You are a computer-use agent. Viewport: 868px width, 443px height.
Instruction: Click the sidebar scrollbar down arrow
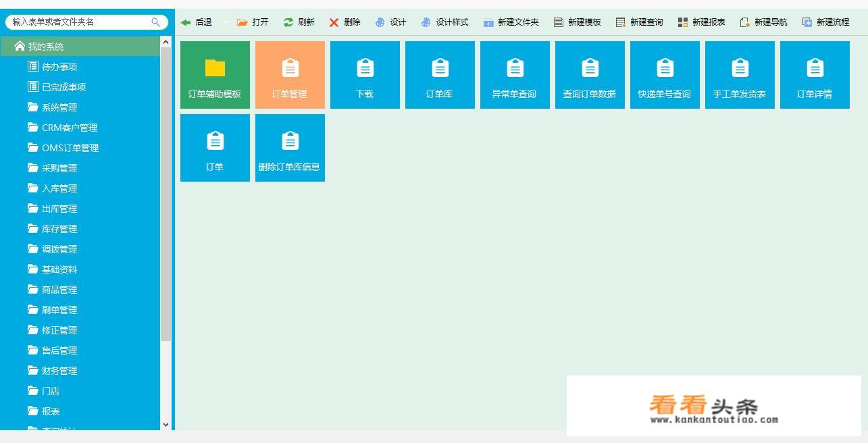(166, 425)
